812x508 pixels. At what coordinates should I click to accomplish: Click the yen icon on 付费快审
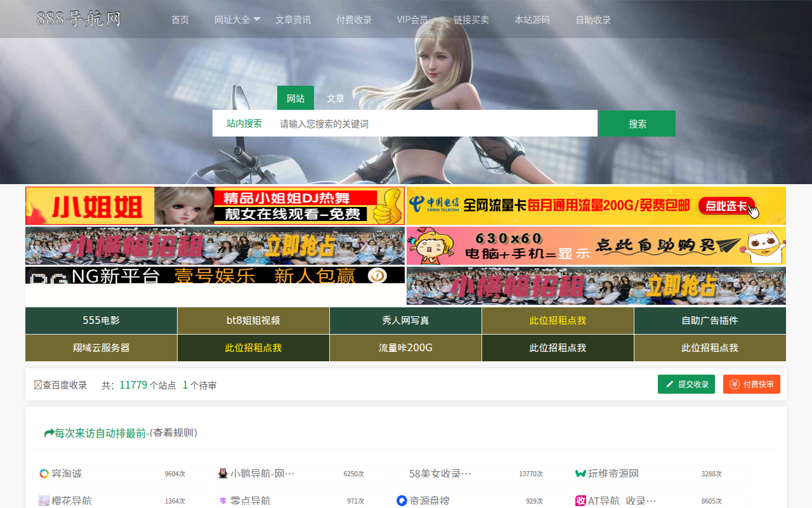click(x=735, y=384)
